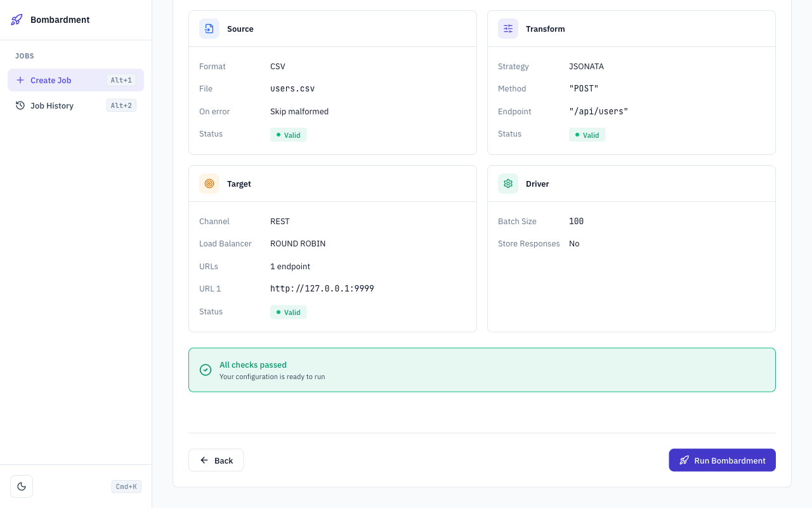
Task: Click the Source card's document icon
Action: pos(209,29)
